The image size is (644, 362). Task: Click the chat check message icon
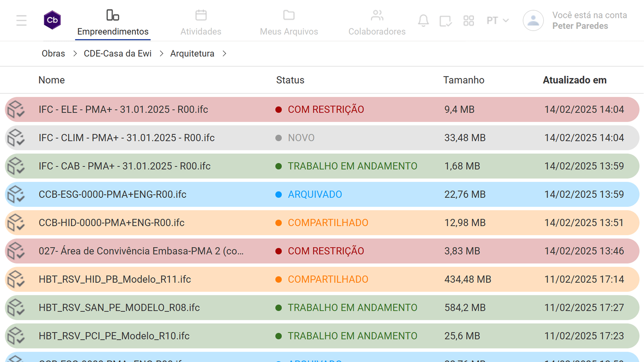[445, 21]
